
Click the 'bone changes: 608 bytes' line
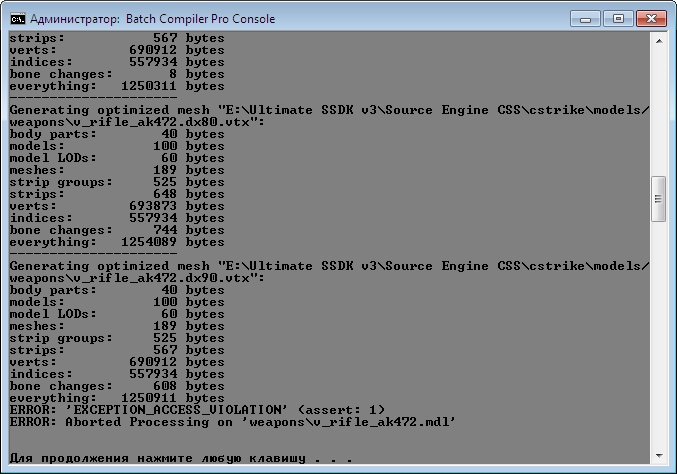117,386
